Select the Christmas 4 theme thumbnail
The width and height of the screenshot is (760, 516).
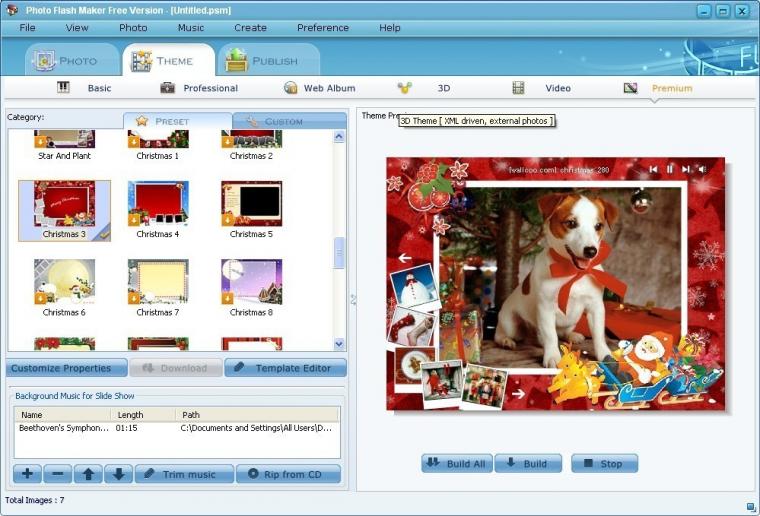pyautogui.click(x=158, y=204)
